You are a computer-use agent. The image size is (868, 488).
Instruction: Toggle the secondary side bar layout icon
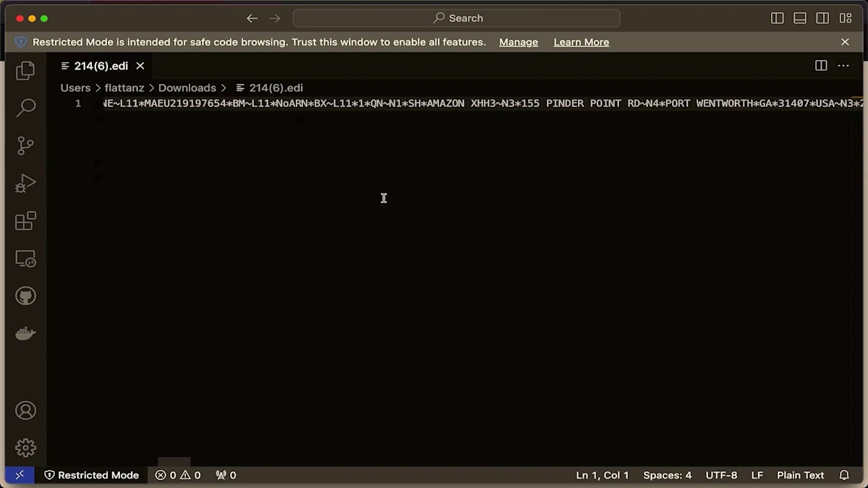tap(822, 18)
